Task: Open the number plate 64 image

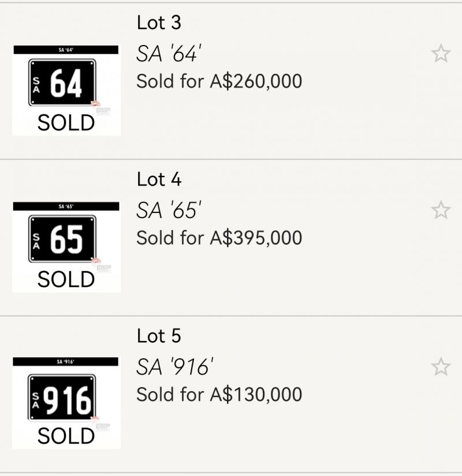Action: tap(62, 83)
